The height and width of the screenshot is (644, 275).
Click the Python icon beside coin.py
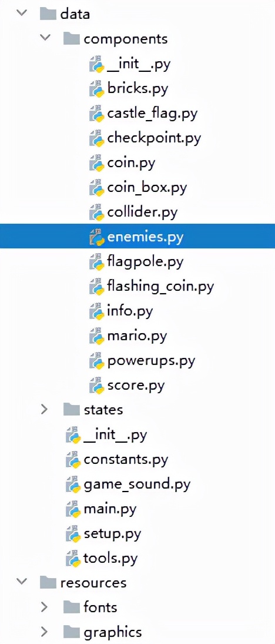click(x=96, y=163)
